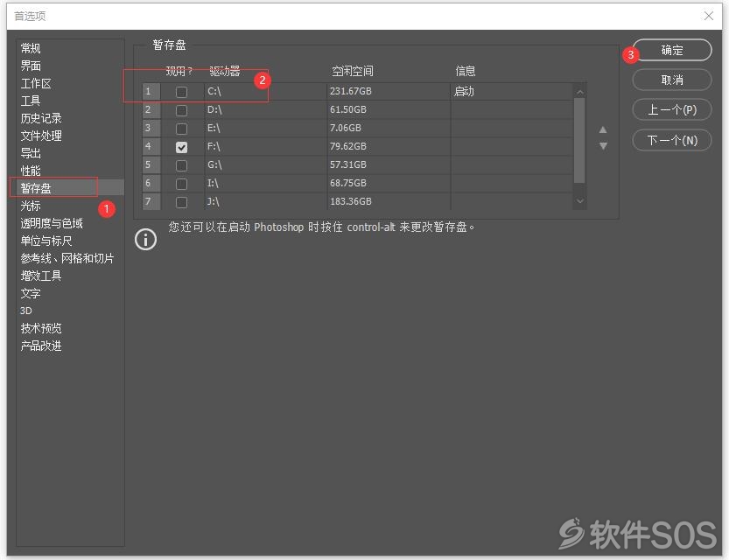The width and height of the screenshot is (729, 560).
Task: Go to 产品改进 preferences
Action: click(41, 346)
